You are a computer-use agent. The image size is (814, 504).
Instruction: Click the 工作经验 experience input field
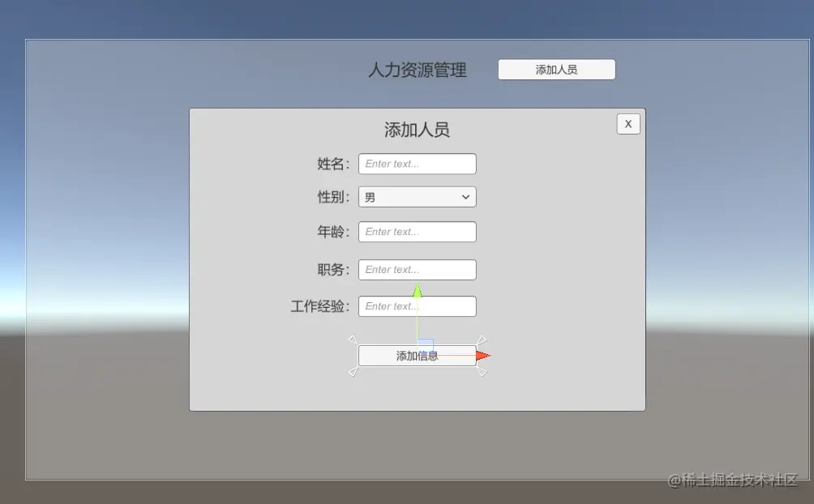click(417, 306)
